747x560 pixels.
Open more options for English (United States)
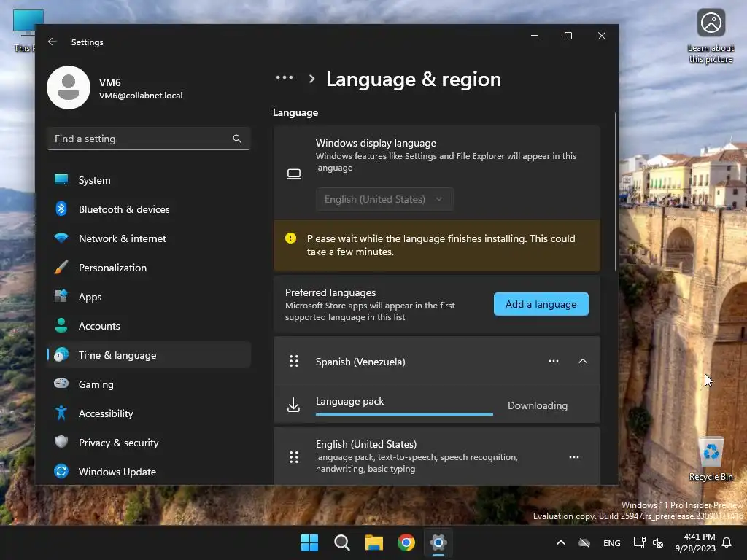coord(573,457)
